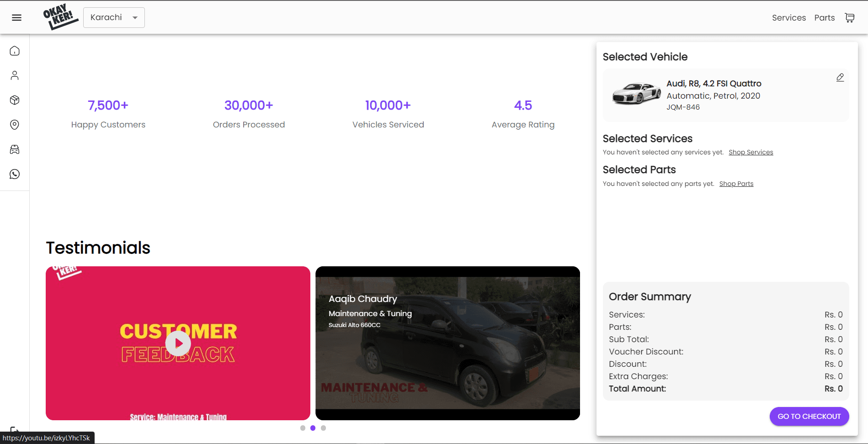Click the Okayker logo
The width and height of the screenshot is (868, 444).
(x=60, y=17)
